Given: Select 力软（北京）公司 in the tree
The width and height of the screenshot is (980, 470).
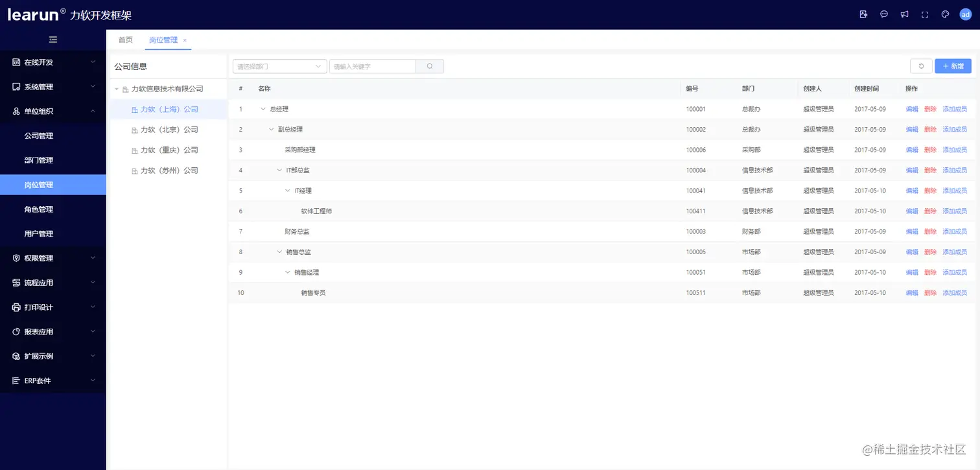Looking at the screenshot, I should tap(169, 130).
